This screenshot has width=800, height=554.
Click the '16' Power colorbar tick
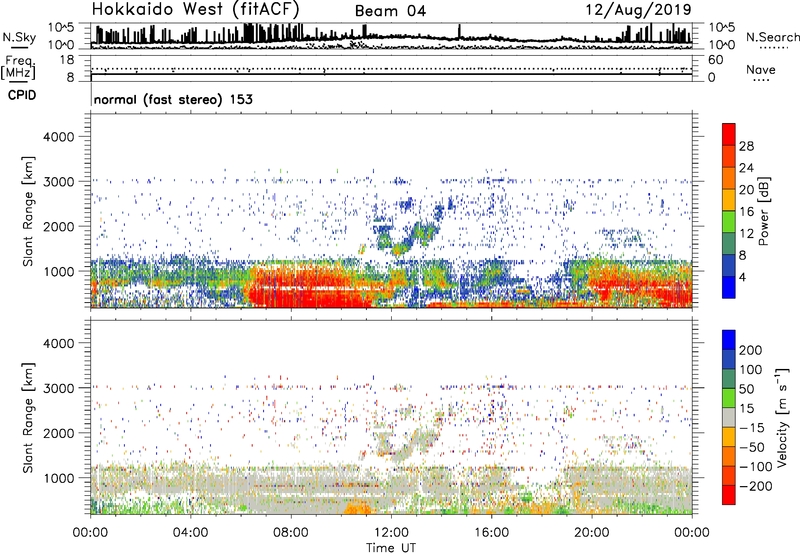pyautogui.click(x=746, y=212)
